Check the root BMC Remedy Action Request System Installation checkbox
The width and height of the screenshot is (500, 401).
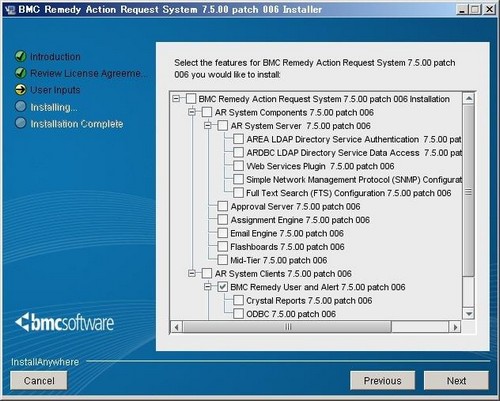[x=191, y=99]
